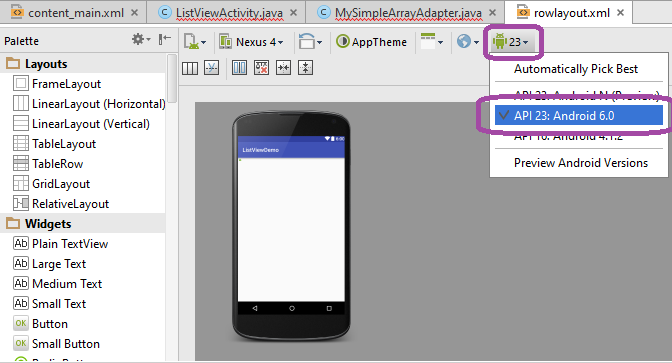Pick TableLayout in the palette
Viewport: 672px width, 363px height.
pyautogui.click(x=54, y=144)
